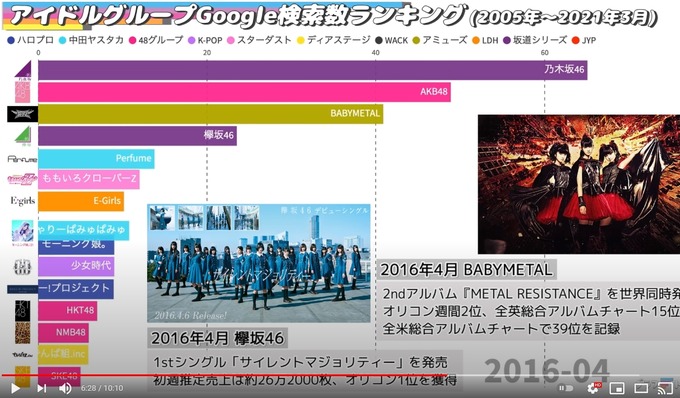Click the ハロプロ legend dot

[x=11, y=40]
